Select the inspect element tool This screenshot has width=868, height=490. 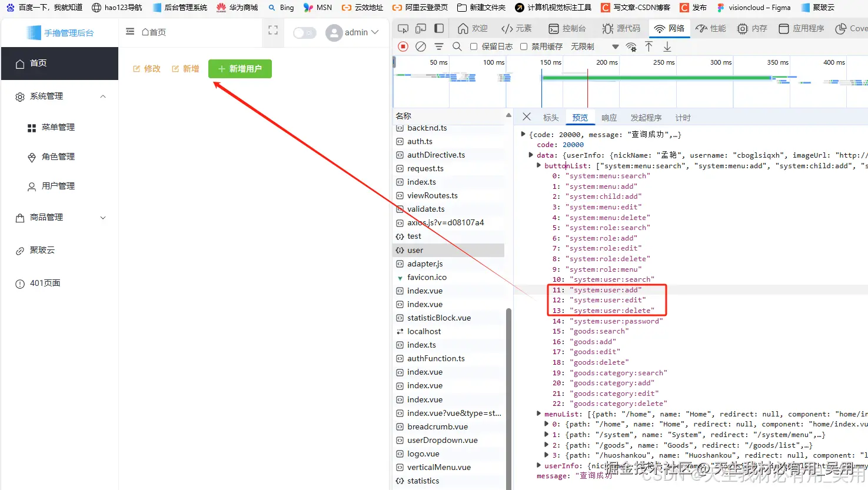tap(403, 28)
